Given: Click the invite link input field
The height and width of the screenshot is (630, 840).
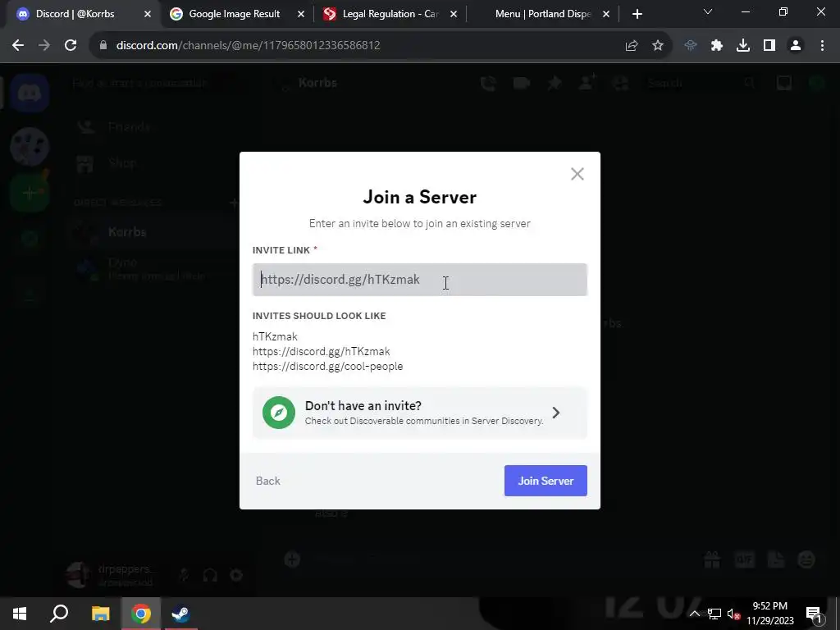Looking at the screenshot, I should tap(419, 280).
